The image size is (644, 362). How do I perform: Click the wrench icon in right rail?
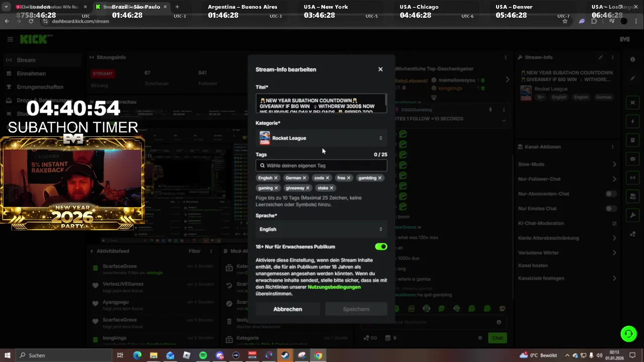point(633,215)
